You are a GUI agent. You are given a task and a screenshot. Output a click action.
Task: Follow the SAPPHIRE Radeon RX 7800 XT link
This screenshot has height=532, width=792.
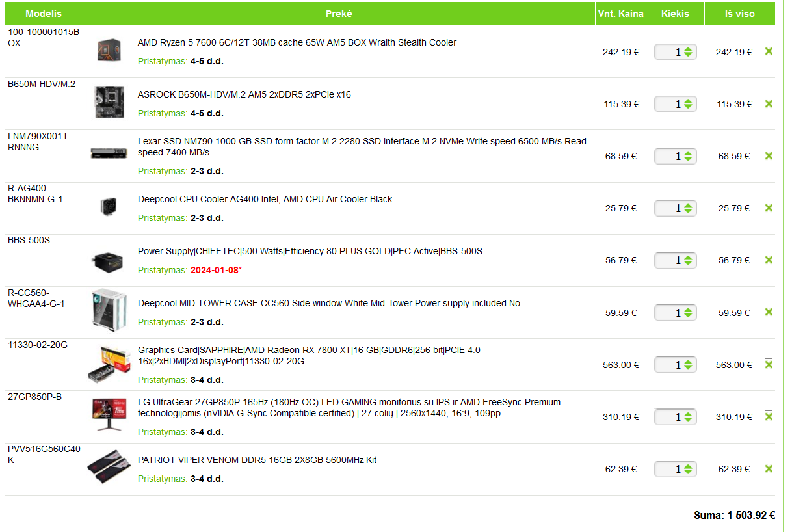click(309, 355)
